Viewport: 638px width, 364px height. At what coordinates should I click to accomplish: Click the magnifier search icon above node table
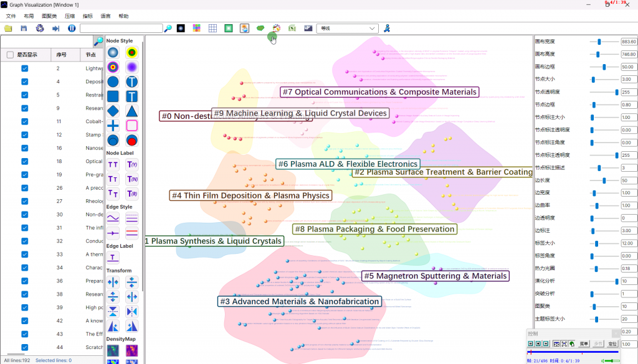98,41
